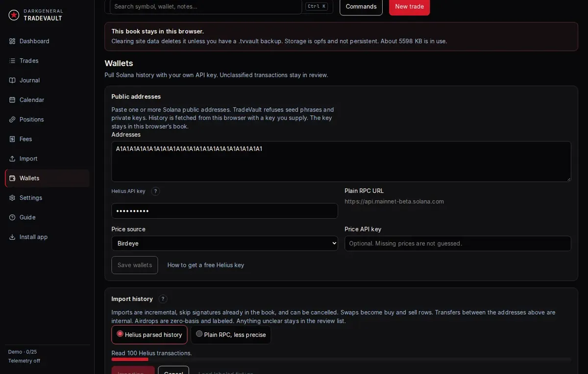Viewport: 588px width, 374px height.
Task: Open the Positions menu item
Action: 47,119
